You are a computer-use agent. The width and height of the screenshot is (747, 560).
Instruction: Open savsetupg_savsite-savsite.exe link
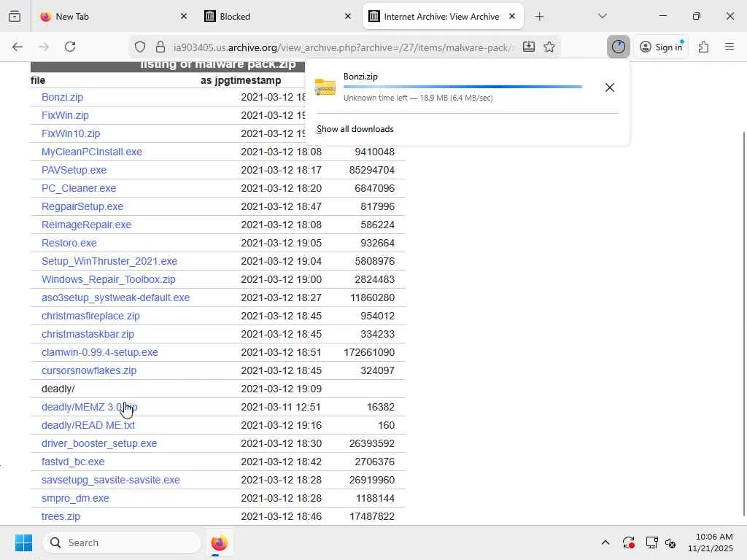(111, 480)
